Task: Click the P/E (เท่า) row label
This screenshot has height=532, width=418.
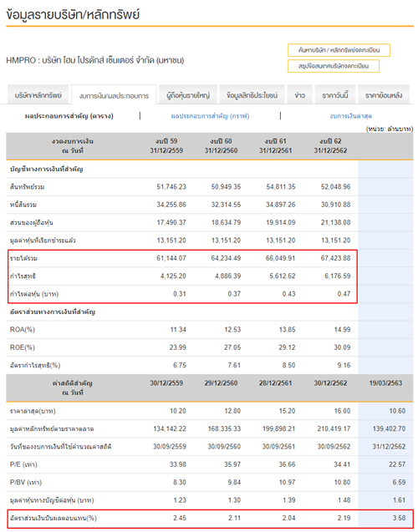Action: tap(23, 464)
